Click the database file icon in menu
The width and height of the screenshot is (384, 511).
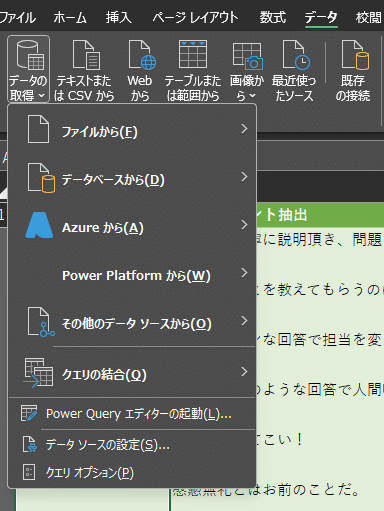[41, 178]
